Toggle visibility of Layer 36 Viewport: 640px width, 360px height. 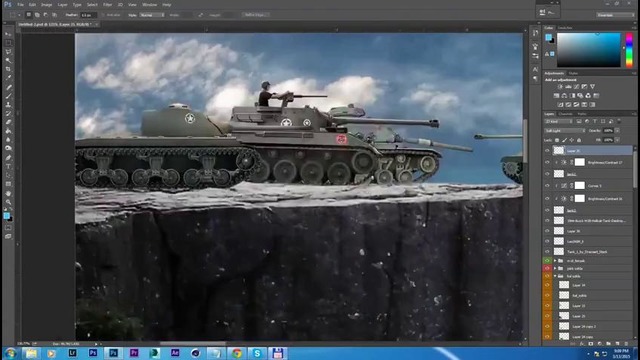click(547, 231)
